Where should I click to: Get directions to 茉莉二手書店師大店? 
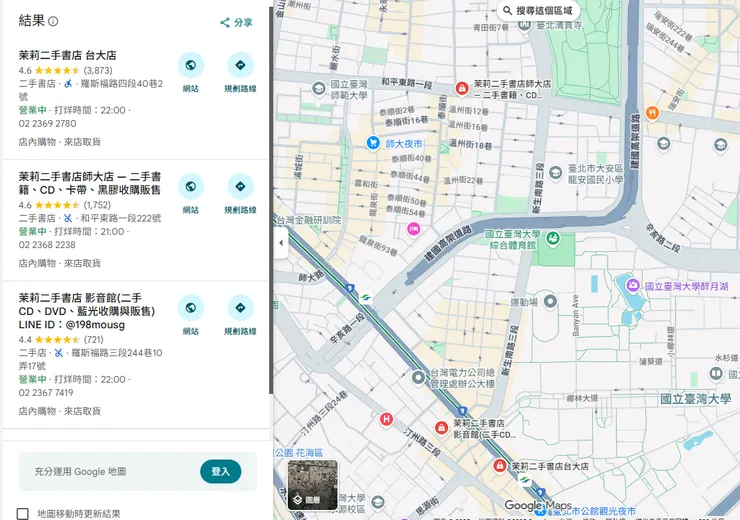pos(240,186)
